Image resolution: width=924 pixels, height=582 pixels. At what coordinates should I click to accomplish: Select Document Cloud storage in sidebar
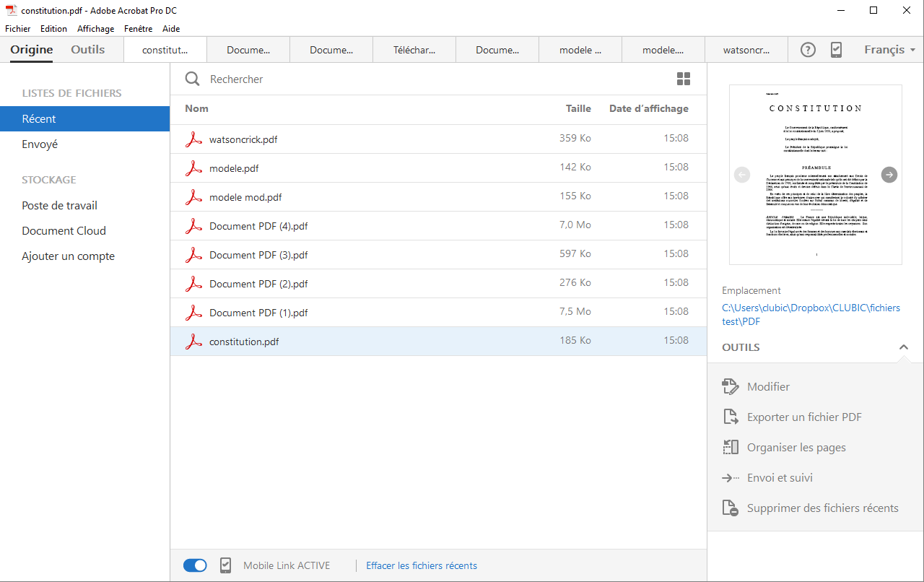point(64,231)
